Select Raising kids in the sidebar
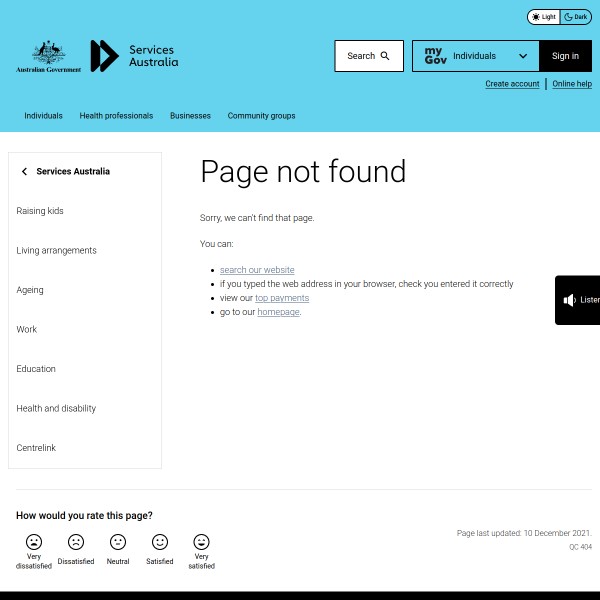The width and height of the screenshot is (600, 600). pyautogui.click(x=40, y=211)
